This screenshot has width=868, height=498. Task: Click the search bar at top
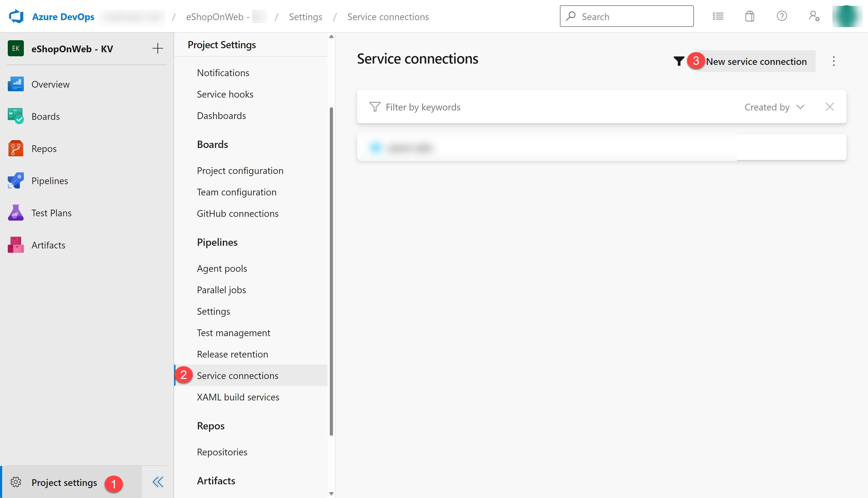click(626, 16)
